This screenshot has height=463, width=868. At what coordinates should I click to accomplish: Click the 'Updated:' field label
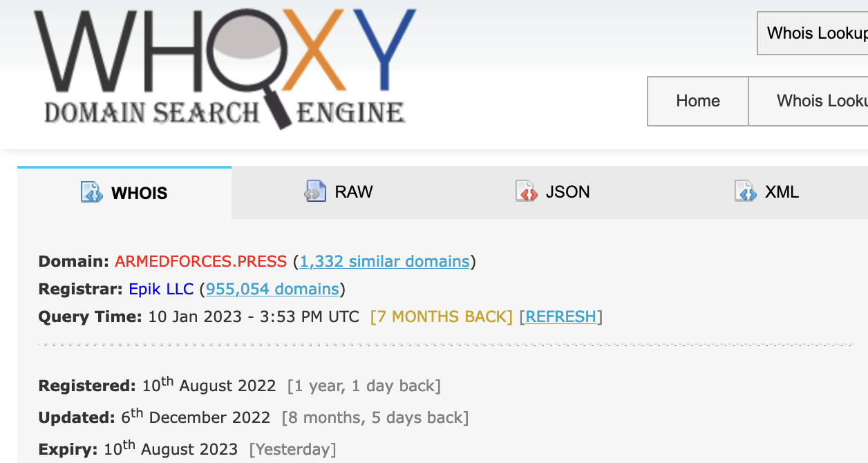[x=77, y=417]
